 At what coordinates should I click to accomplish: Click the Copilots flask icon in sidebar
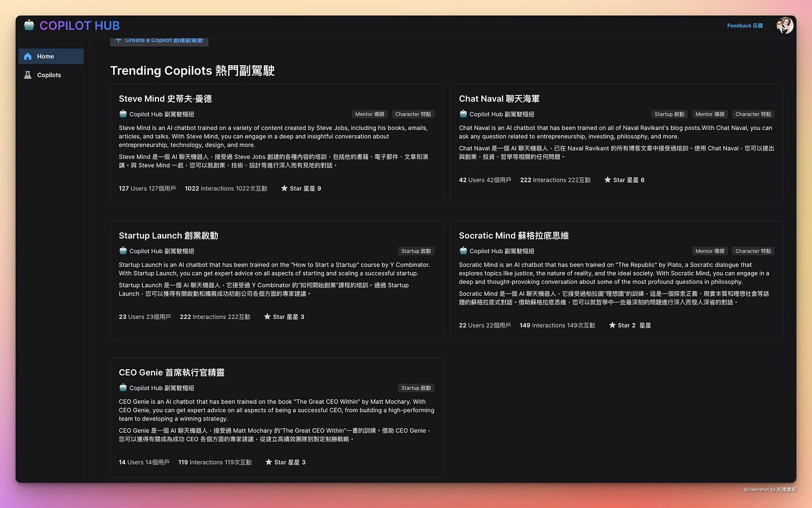[28, 75]
